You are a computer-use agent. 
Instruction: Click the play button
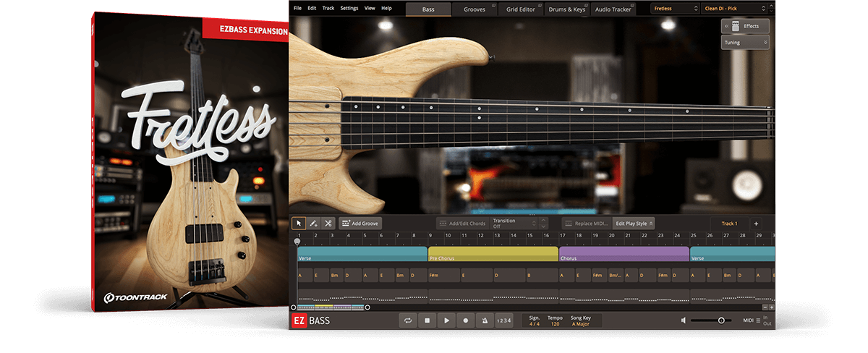(x=446, y=320)
